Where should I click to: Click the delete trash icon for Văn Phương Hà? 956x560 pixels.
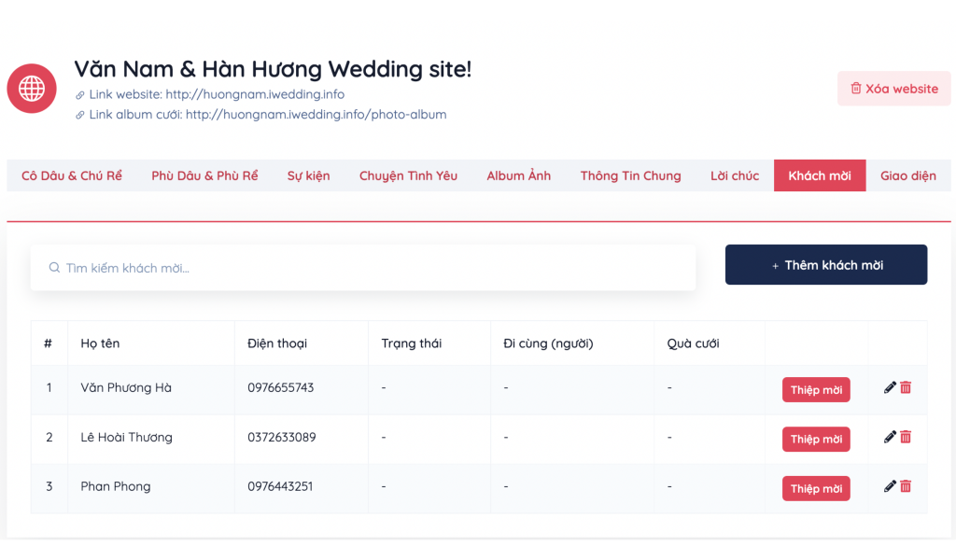[906, 388]
